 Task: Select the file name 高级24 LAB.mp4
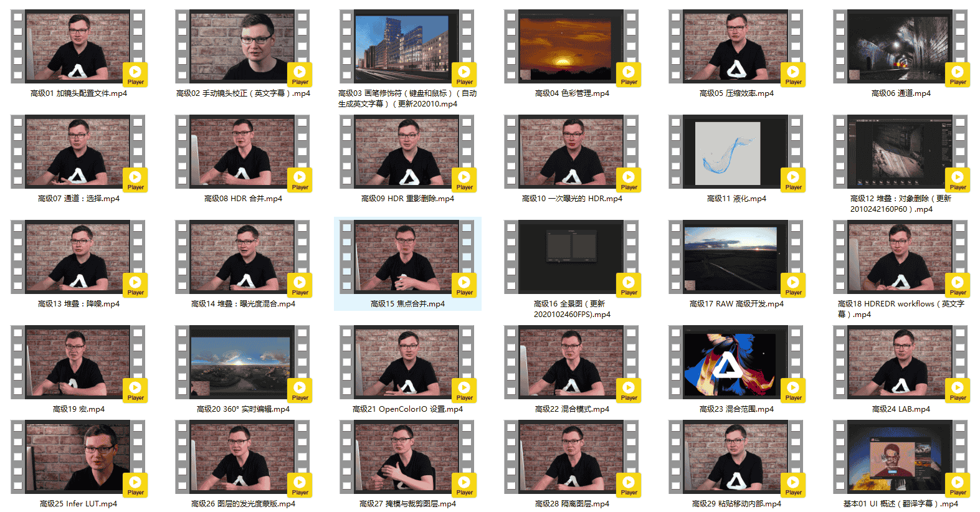coord(901,409)
